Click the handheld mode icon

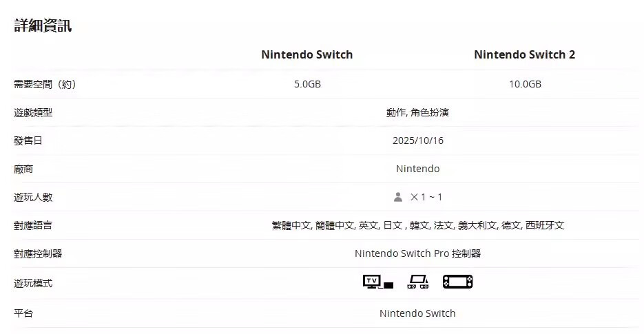point(457,282)
